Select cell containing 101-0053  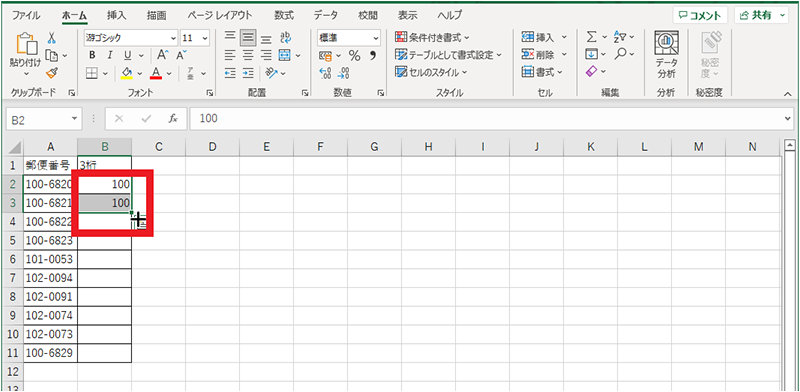click(51, 259)
